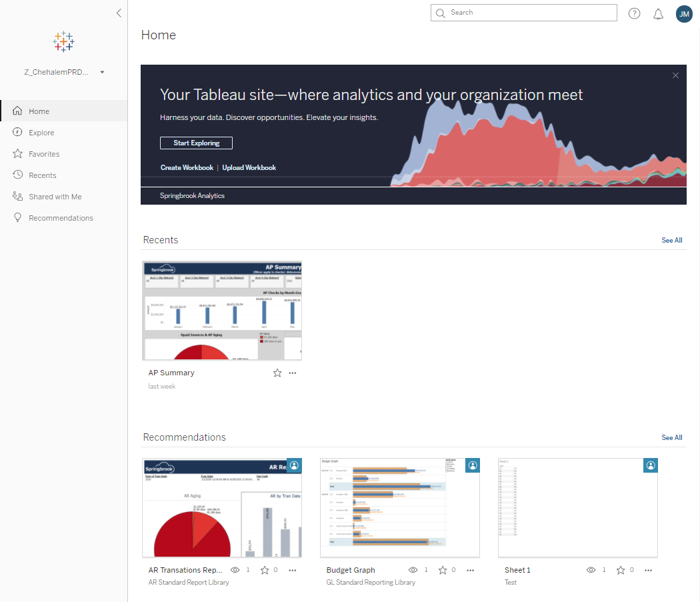
Task: Collapse the left navigation sidebar
Action: coord(119,13)
